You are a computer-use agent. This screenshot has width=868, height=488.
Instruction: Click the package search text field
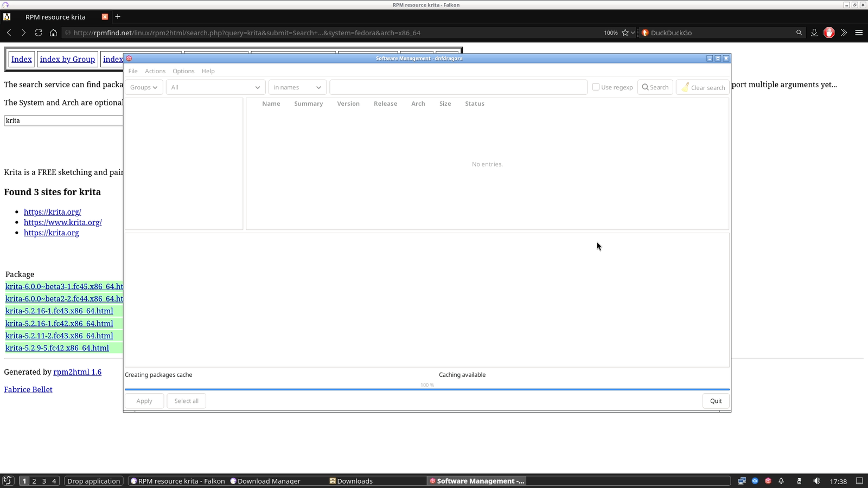[458, 87]
